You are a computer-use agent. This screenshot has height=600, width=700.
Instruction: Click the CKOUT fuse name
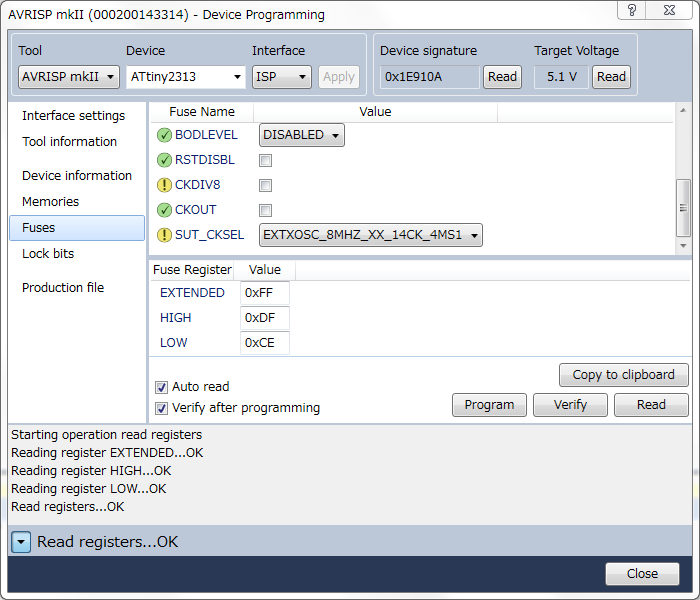(196, 210)
